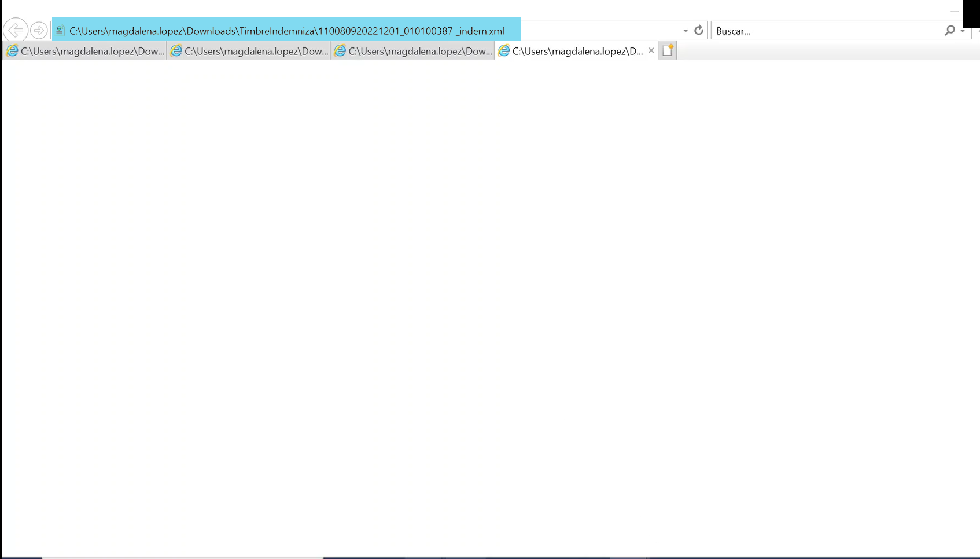
Task: Expand the search provider dropdown arrow
Action: click(963, 31)
